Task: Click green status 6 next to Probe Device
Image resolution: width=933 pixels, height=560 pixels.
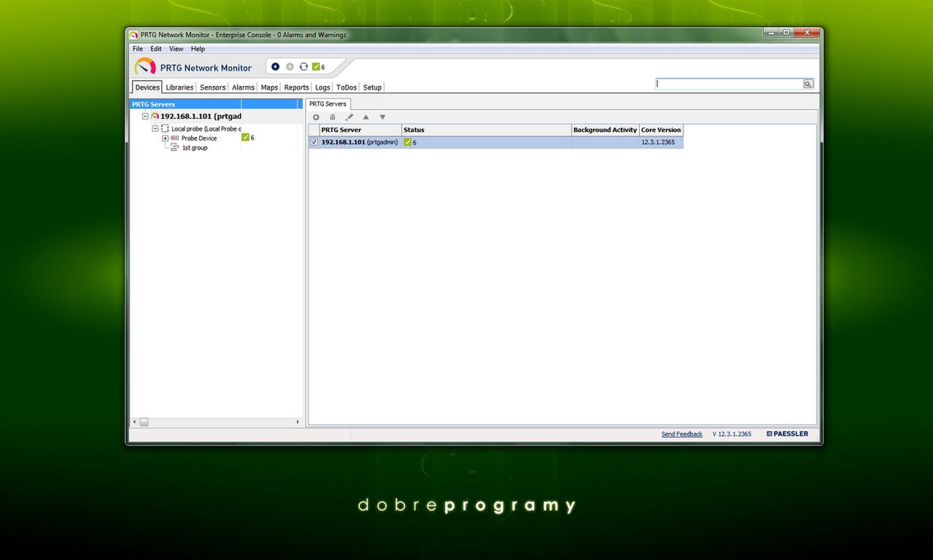Action: (x=248, y=137)
